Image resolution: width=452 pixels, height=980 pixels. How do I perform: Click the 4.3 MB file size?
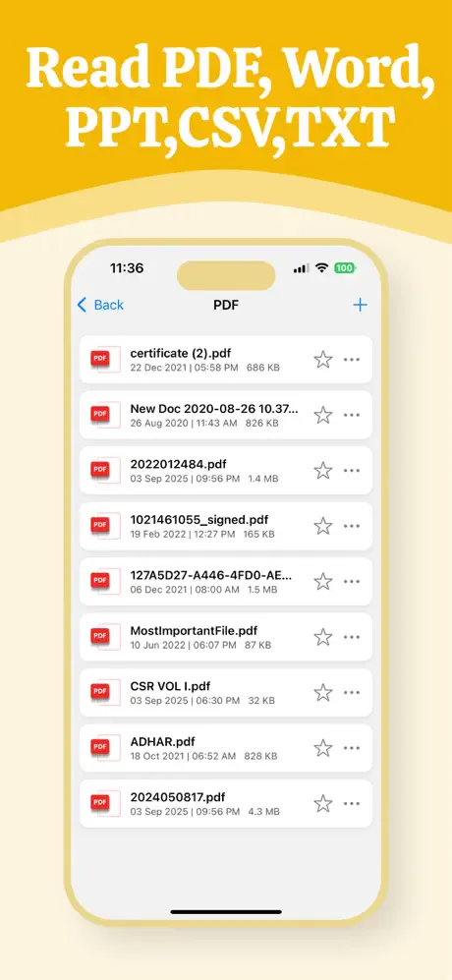263,812
